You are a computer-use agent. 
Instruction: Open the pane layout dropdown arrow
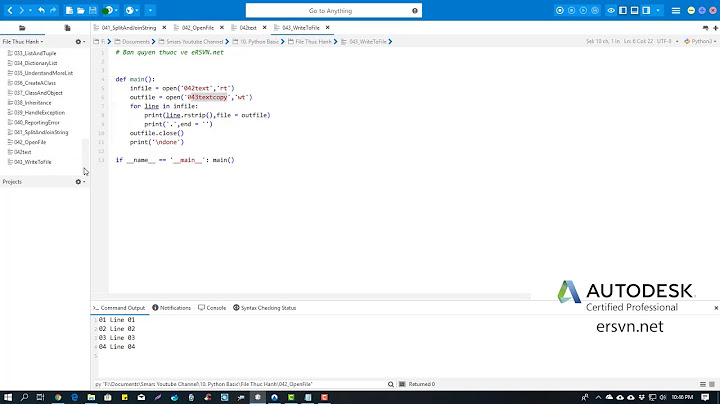coord(658,10)
